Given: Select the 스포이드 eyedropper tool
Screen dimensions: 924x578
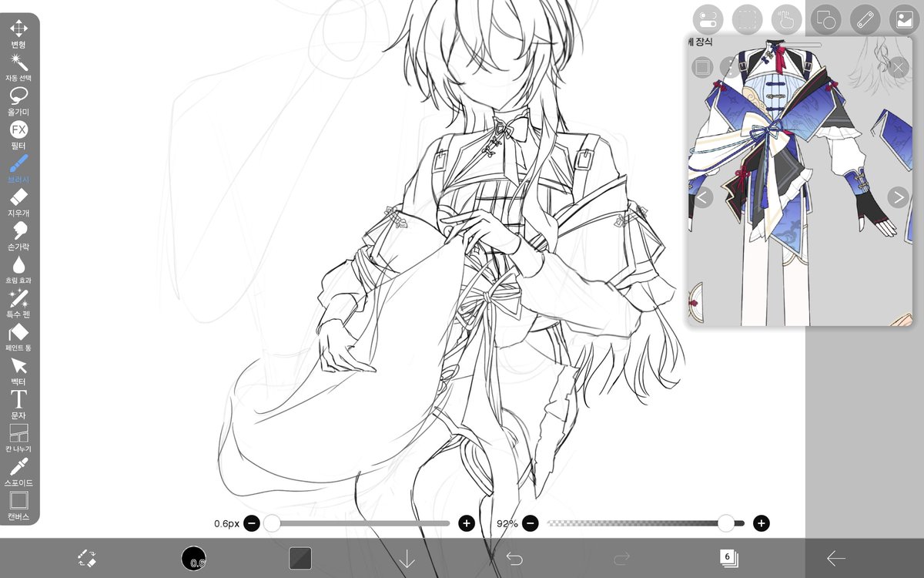Looking at the screenshot, I should coord(18,472).
